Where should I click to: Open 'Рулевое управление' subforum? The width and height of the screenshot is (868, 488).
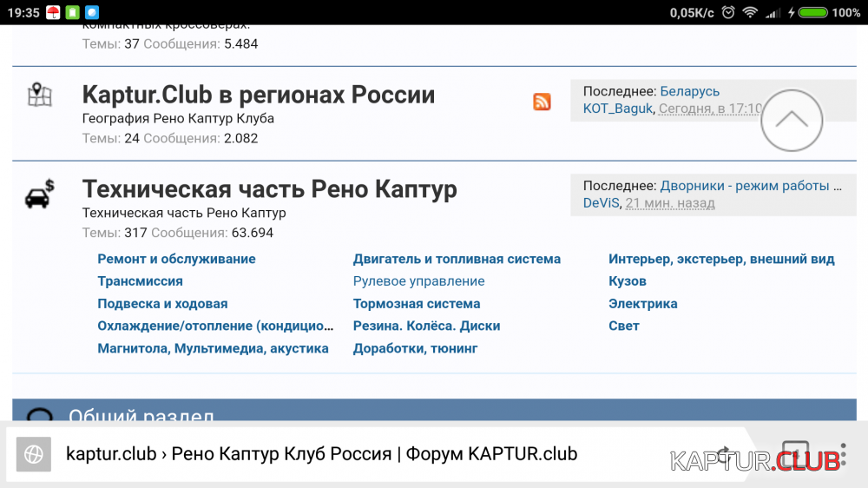pos(418,281)
